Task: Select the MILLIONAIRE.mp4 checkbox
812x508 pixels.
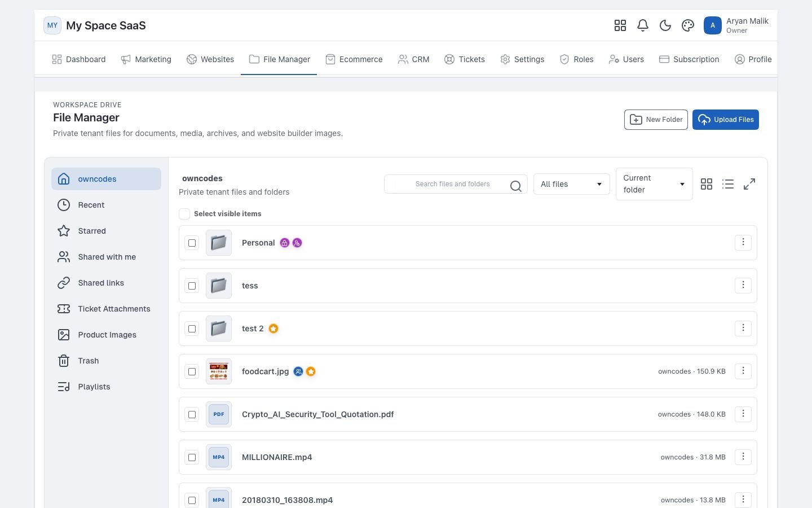Action: (x=192, y=457)
